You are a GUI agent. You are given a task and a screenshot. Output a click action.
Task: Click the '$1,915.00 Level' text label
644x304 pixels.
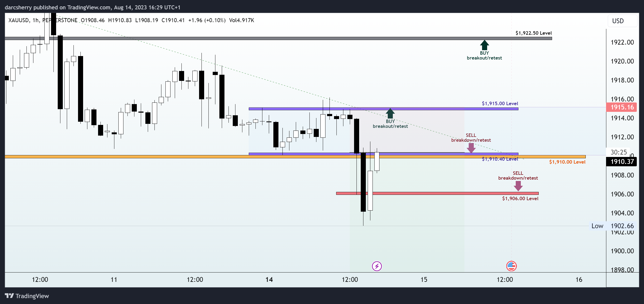tap(500, 104)
